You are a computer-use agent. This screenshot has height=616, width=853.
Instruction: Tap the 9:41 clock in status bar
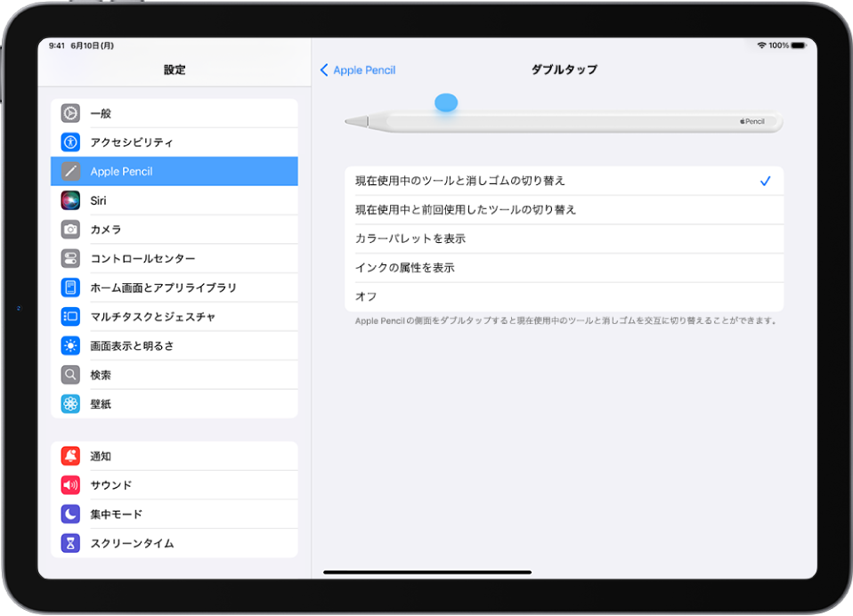[57, 45]
